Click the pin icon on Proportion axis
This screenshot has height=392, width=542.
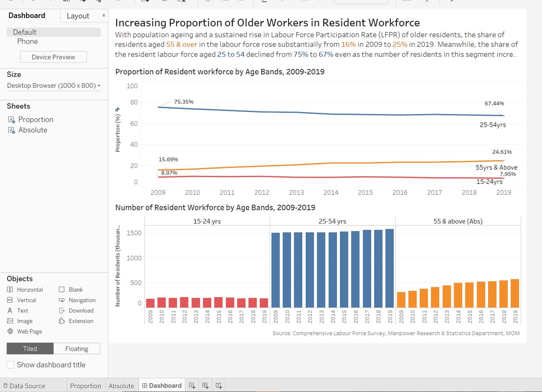[117, 109]
